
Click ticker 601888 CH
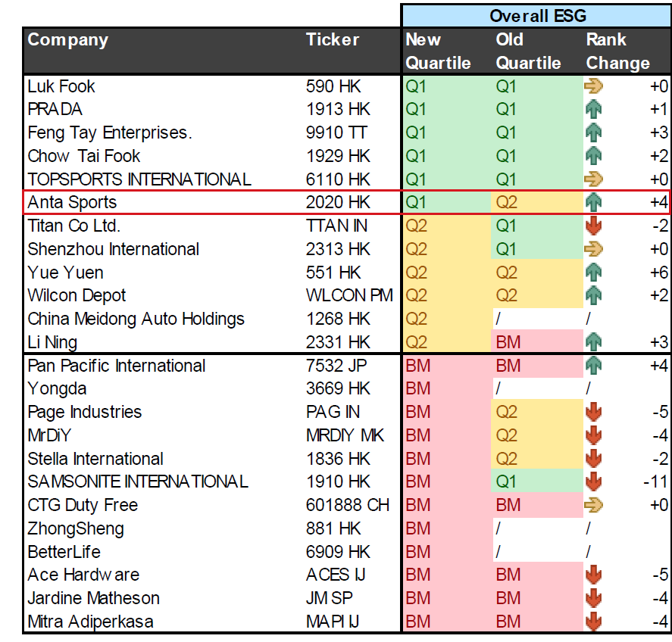[x=348, y=505]
